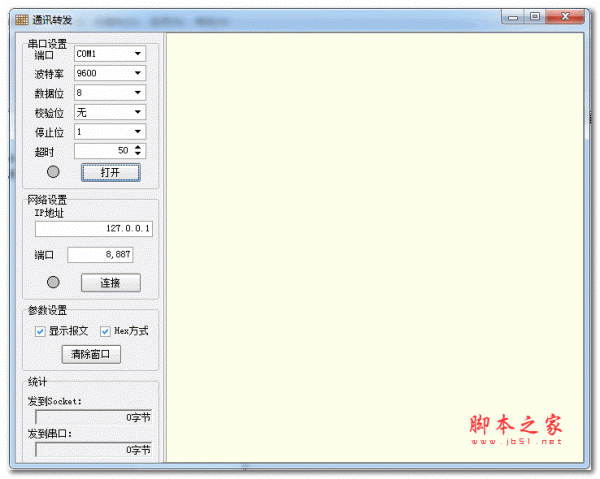Image resolution: width=600 pixels, height=479 pixels.
Task: Click the 发到Socket byte counter field
Action: (x=94, y=417)
